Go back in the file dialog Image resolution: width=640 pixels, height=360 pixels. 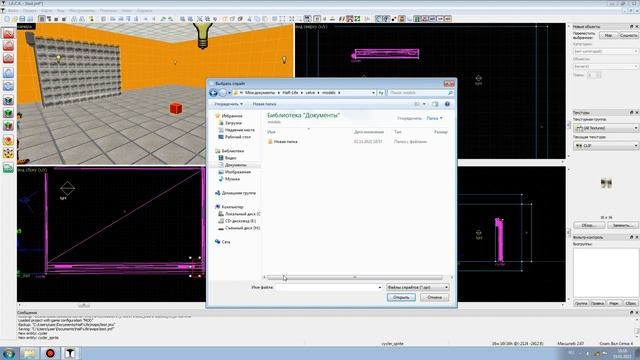click(213, 93)
